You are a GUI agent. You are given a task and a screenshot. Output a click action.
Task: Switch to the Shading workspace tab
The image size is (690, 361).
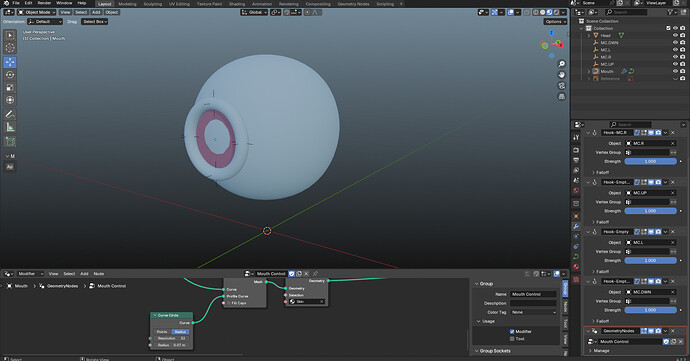point(237,4)
